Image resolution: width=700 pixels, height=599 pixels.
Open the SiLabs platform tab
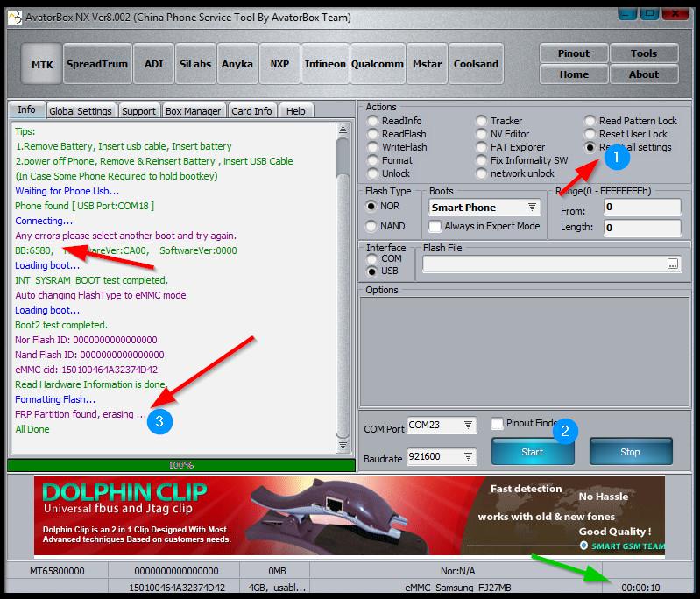click(x=195, y=64)
